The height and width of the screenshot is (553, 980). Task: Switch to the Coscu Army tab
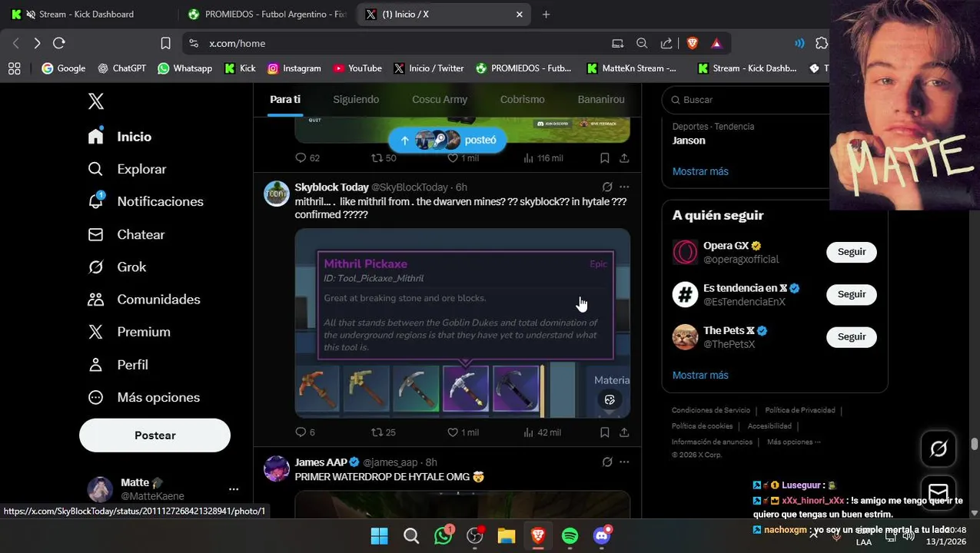(x=440, y=99)
